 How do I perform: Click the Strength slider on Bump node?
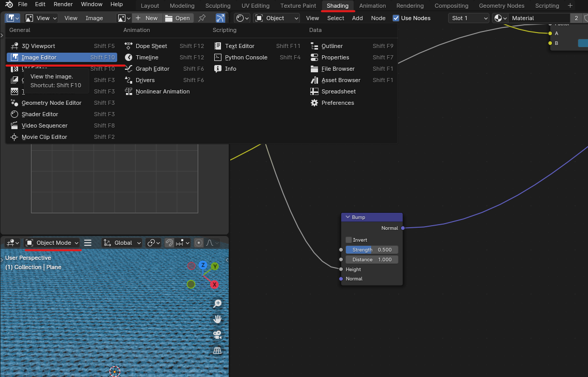[x=372, y=250]
